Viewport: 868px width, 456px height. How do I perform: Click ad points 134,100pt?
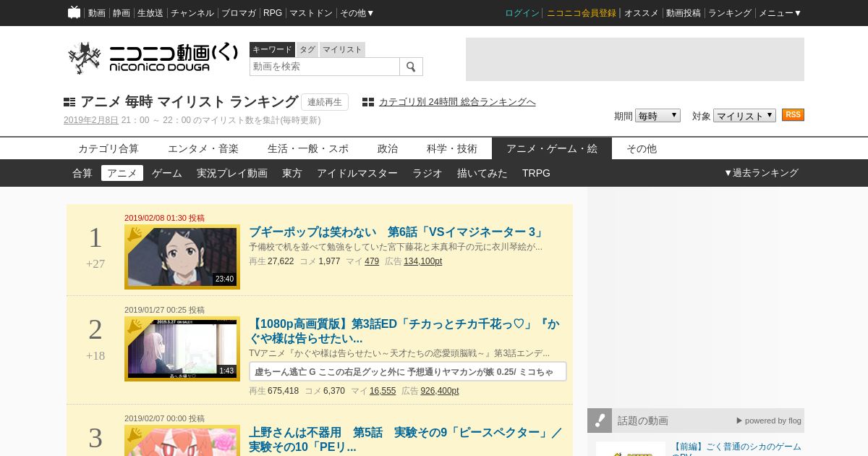point(422,261)
